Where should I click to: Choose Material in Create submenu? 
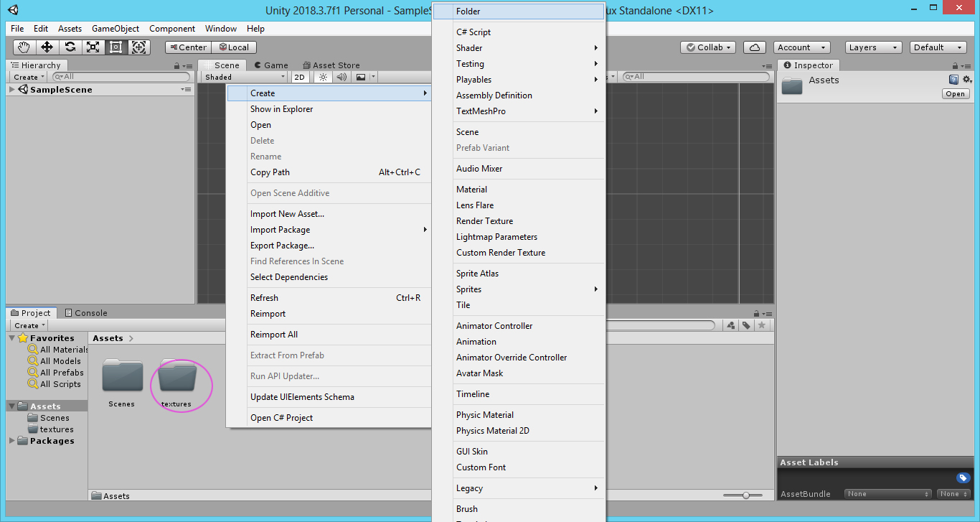pos(519,190)
